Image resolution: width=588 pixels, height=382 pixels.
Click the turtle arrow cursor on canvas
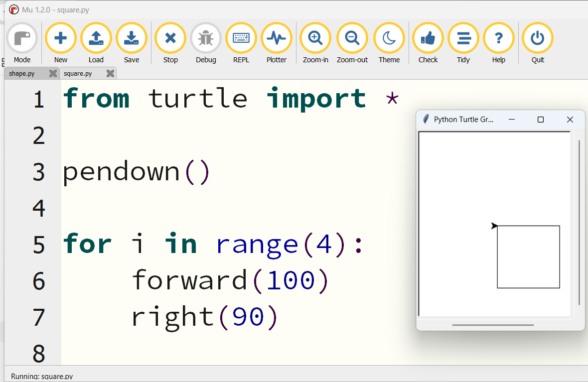coord(494,226)
